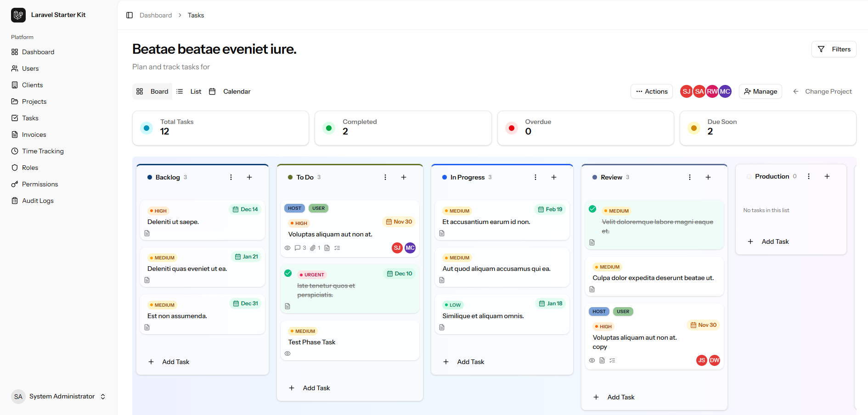This screenshot has width=868, height=415.
Task: Toggle the sidebar panel icon
Action: point(130,15)
